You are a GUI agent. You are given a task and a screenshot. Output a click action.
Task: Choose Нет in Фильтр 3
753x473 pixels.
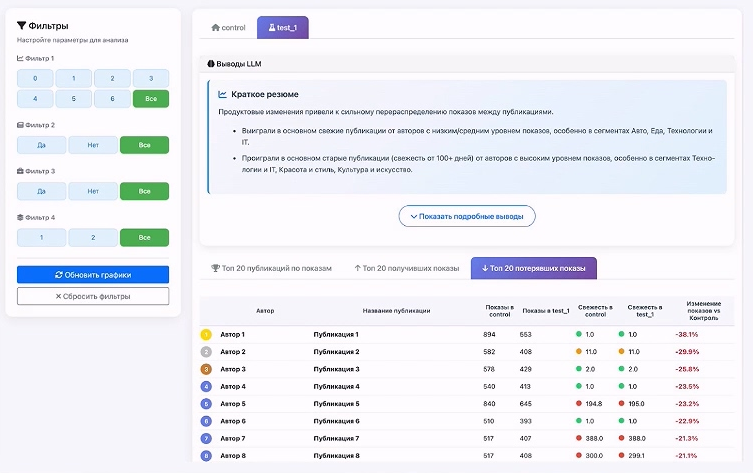click(93, 191)
